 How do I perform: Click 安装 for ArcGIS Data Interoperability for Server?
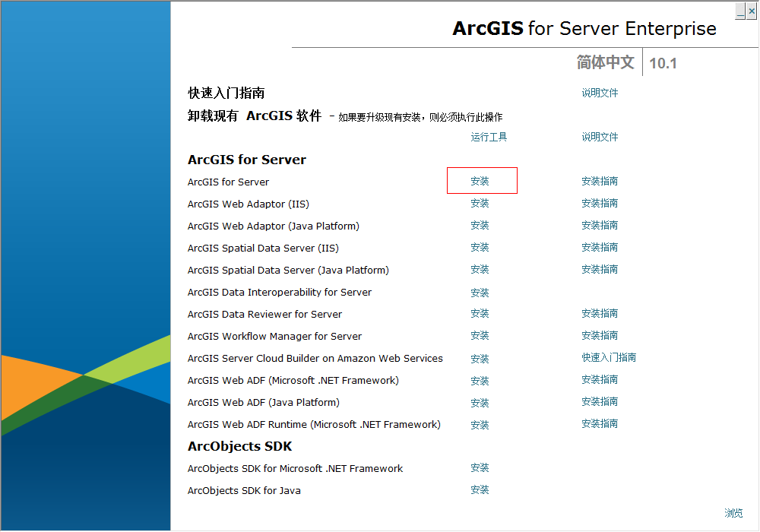click(x=480, y=293)
